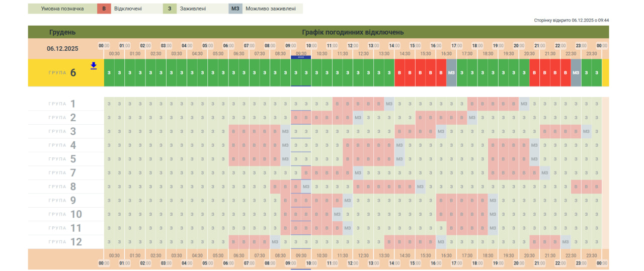
Task: Click the "Грудень" month header
Action: coord(62,32)
